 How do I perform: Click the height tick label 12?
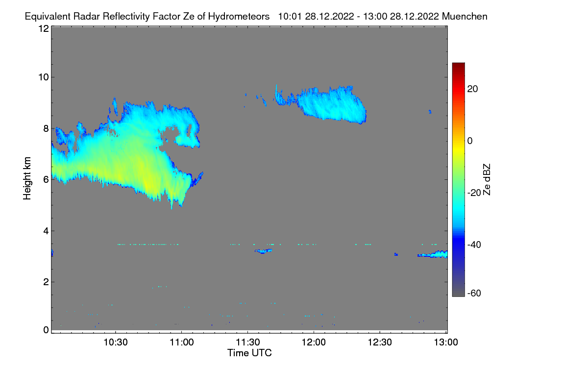pyautogui.click(x=43, y=28)
